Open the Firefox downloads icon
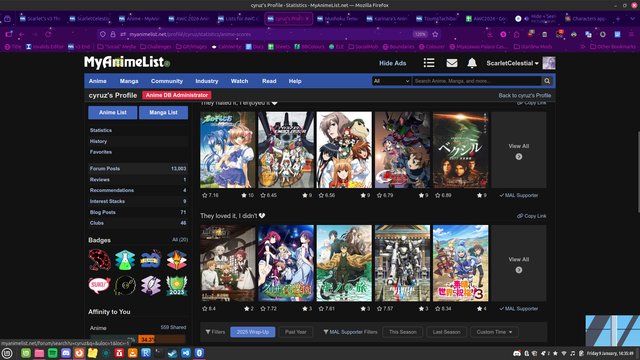640x360 pixels. pos(490,34)
